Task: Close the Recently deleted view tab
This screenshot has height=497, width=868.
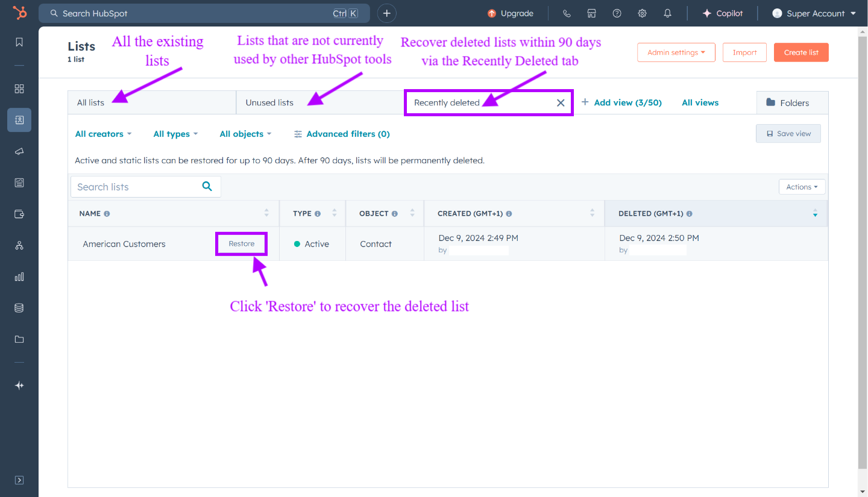Action: tap(561, 103)
